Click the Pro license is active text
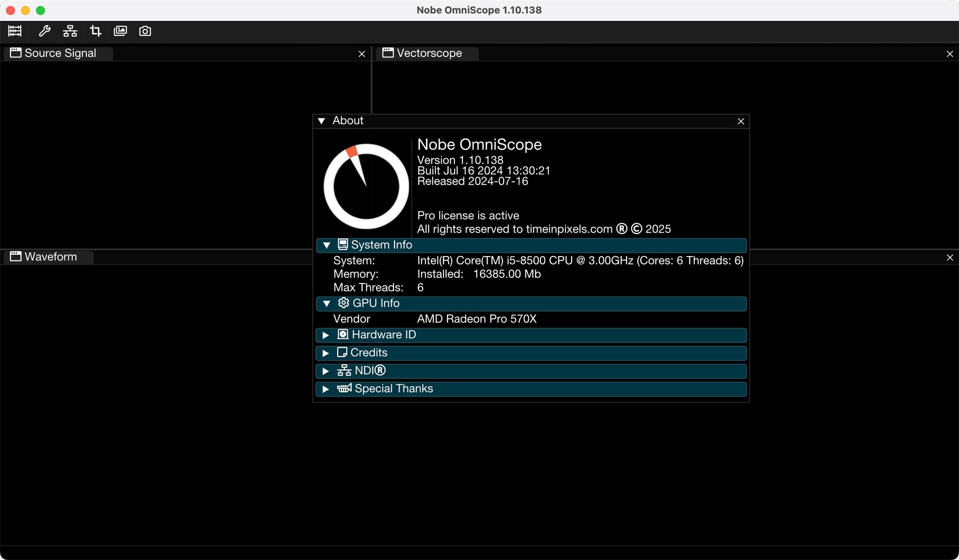Viewport: 959px width, 560px height. point(468,216)
